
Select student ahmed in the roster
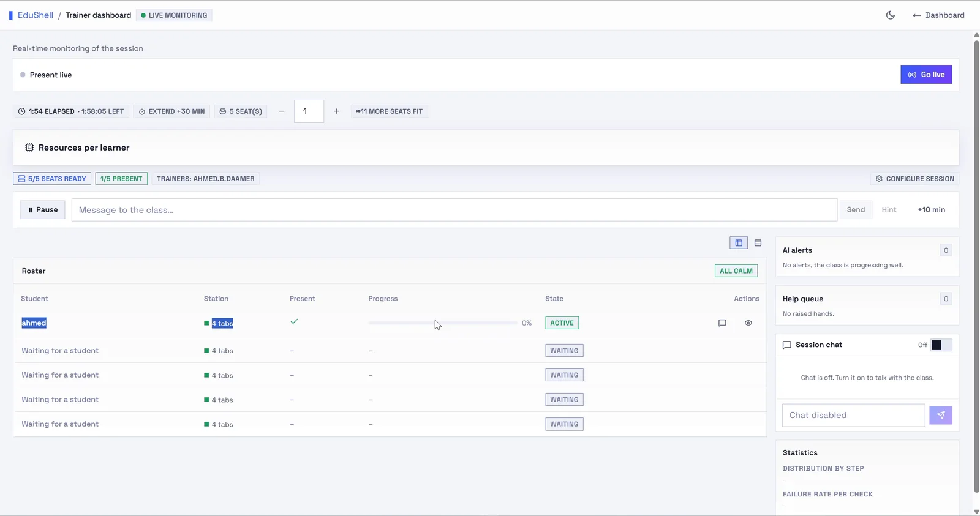(x=34, y=323)
